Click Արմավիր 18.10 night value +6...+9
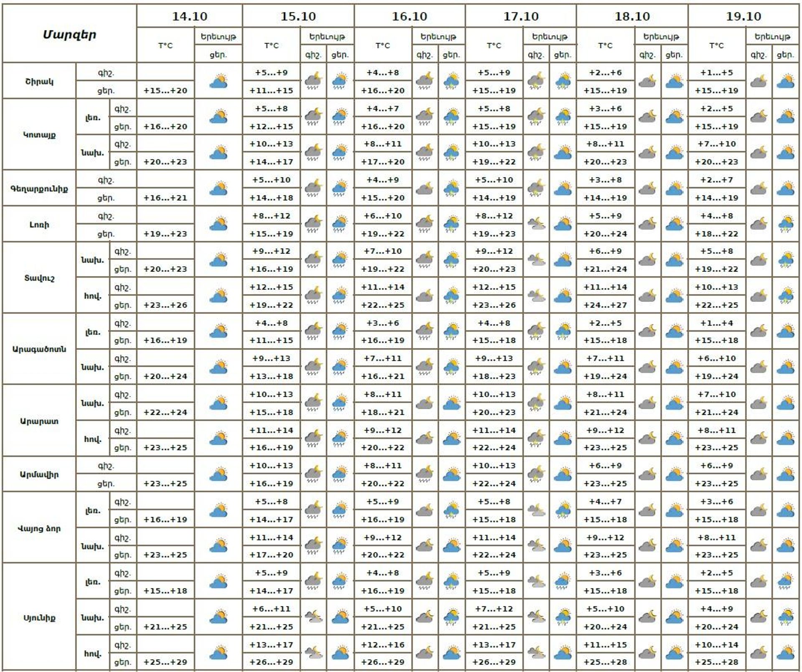 click(x=605, y=466)
